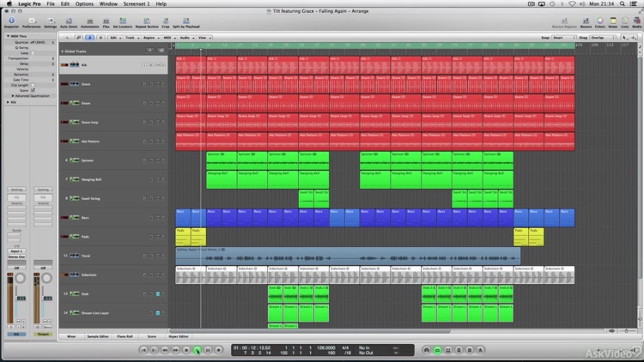Open the local Edit menu dropdown

(x=115, y=38)
